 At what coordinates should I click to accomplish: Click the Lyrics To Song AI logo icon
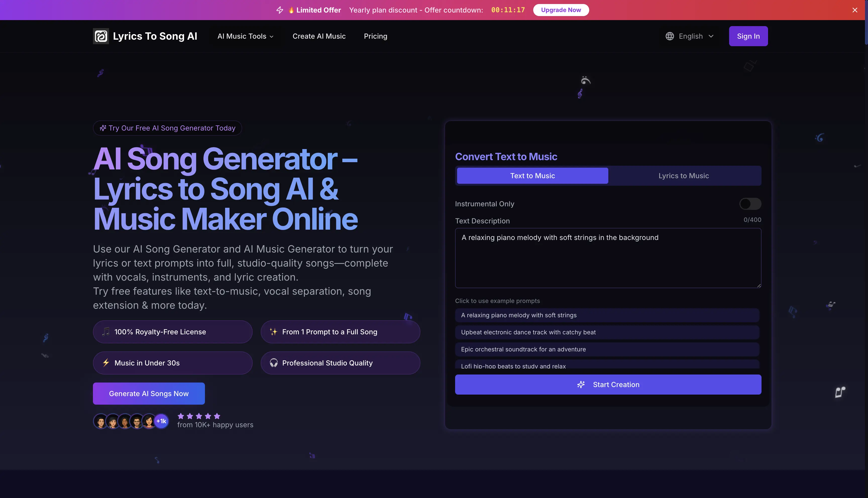coord(101,36)
